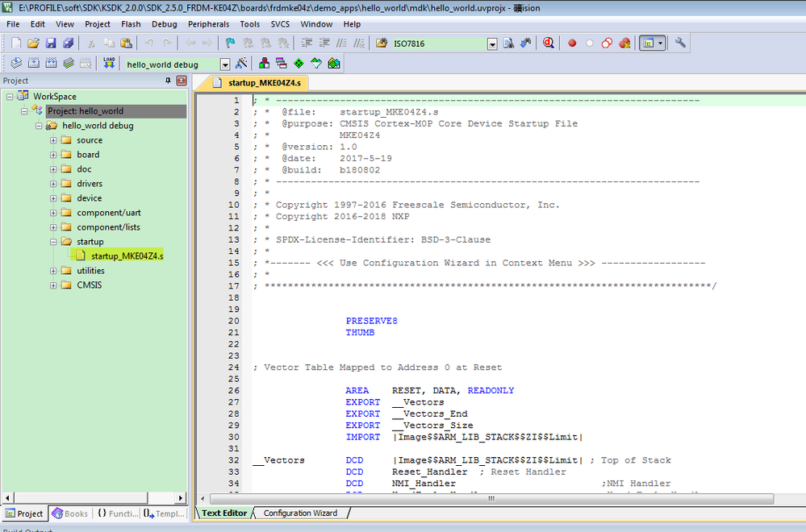Open the batch build icon
806x532 pixels.
69,63
